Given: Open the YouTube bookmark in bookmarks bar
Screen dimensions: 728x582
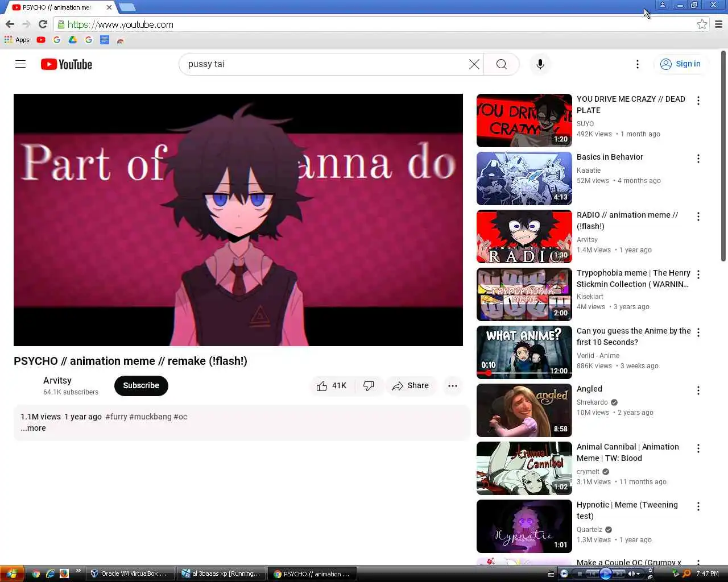Looking at the screenshot, I should point(41,40).
